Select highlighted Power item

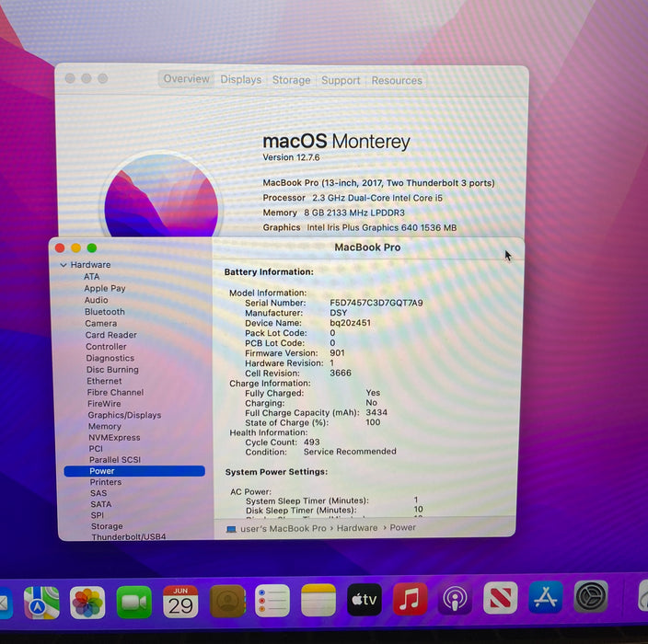(134, 471)
